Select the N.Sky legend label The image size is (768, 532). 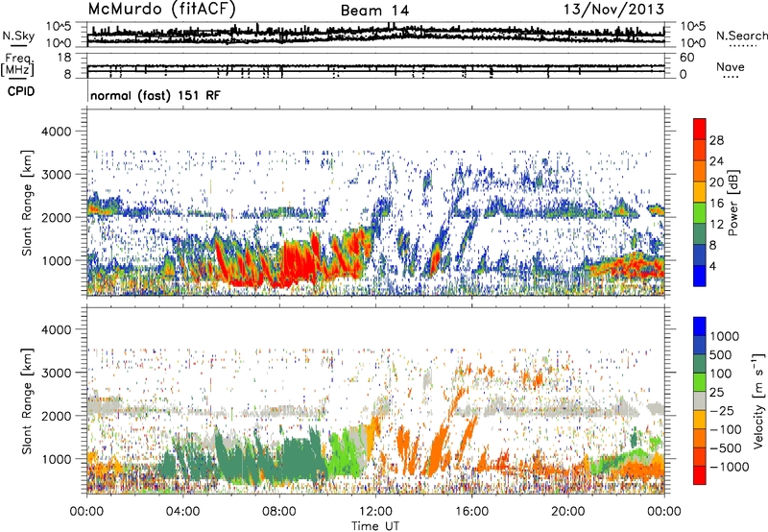18,36
